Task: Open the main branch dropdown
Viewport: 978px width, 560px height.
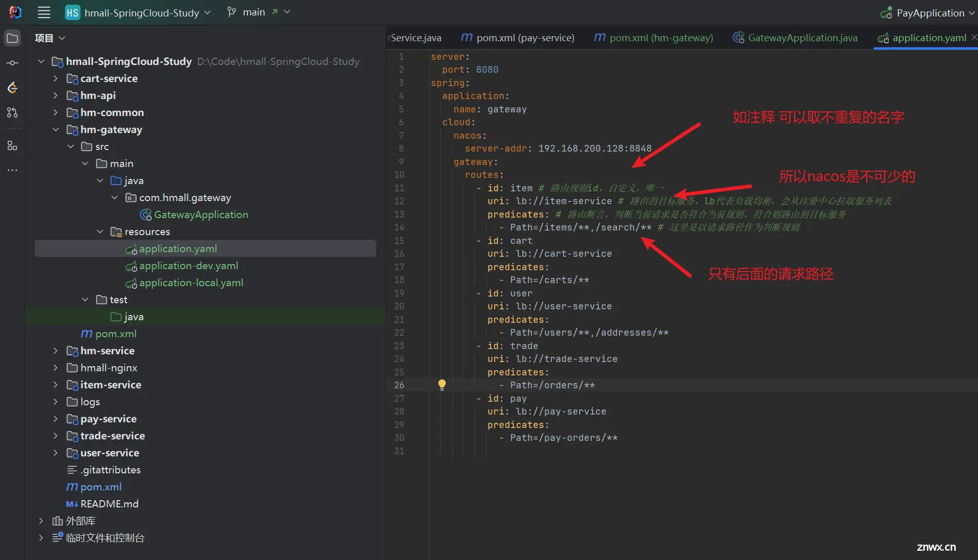Action: tap(287, 12)
